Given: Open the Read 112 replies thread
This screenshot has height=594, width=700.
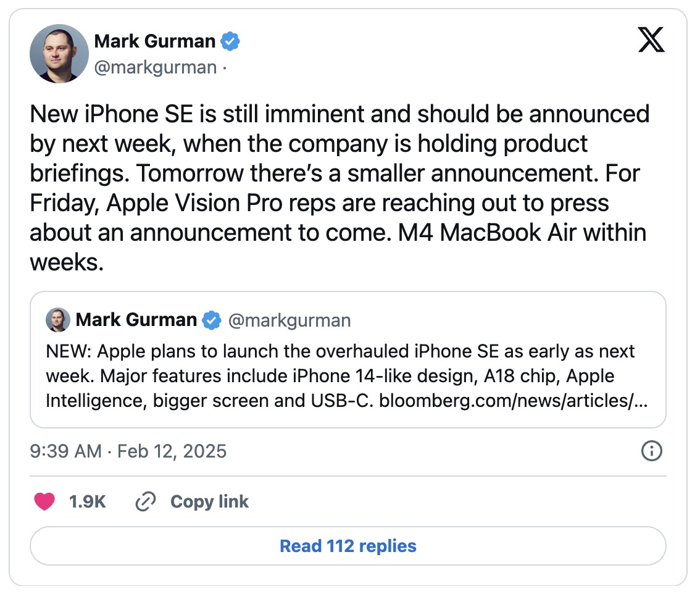Looking at the screenshot, I should [x=348, y=545].
